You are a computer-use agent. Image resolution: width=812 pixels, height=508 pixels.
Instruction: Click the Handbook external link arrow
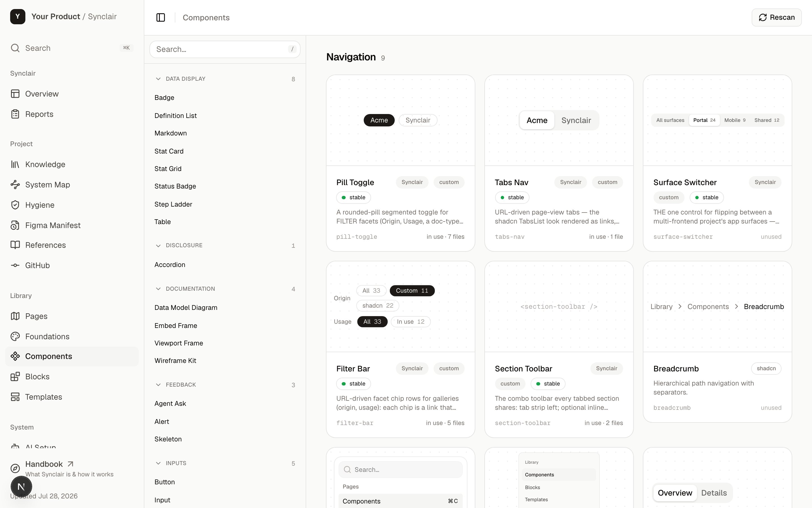pos(70,464)
